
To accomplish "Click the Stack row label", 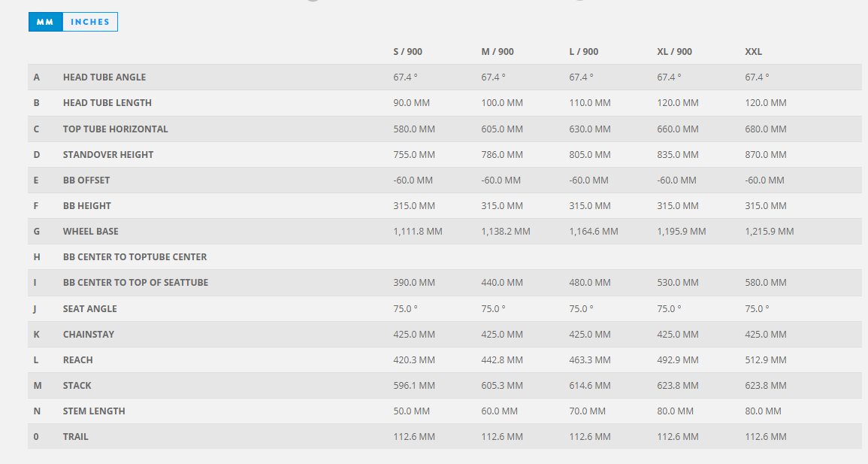I will tap(77, 386).
